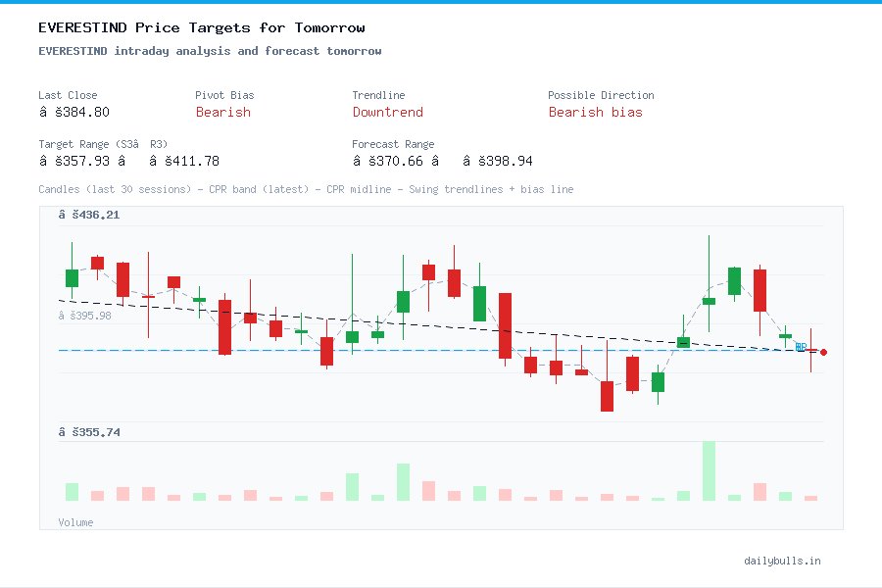Click the red dot at the chart's right end
The image size is (882, 588).
[823, 352]
